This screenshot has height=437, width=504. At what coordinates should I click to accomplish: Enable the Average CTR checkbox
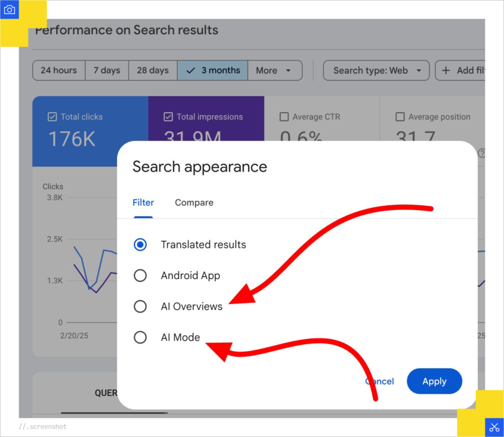(x=284, y=117)
